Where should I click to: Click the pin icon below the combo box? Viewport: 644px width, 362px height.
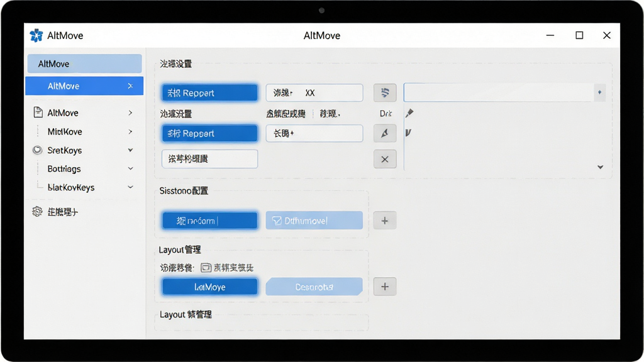pos(409,113)
